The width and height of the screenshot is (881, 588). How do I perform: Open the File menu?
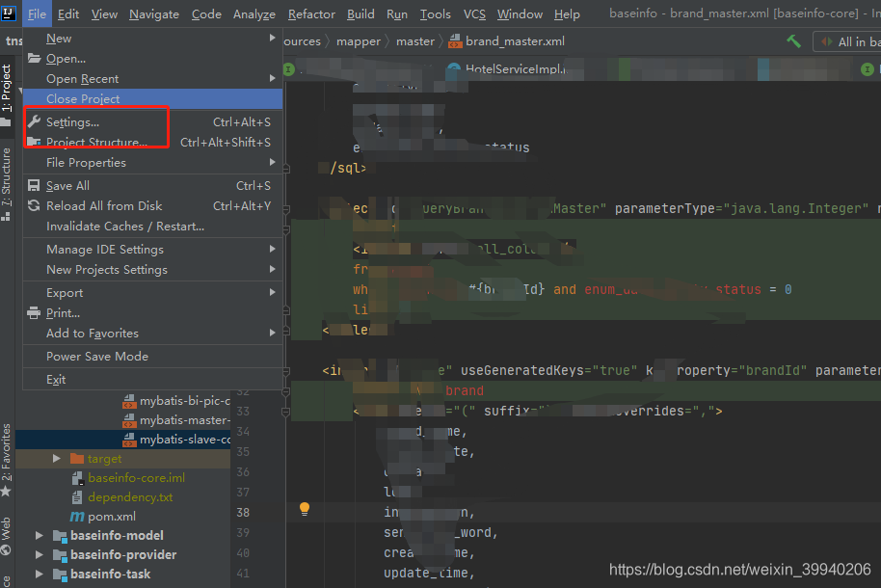(x=37, y=14)
